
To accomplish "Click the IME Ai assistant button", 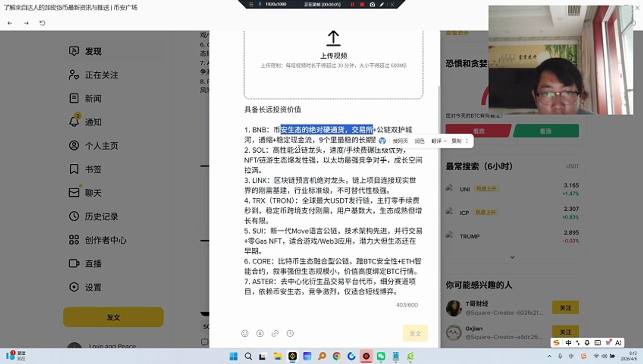I will pyautogui.click(x=618, y=343).
